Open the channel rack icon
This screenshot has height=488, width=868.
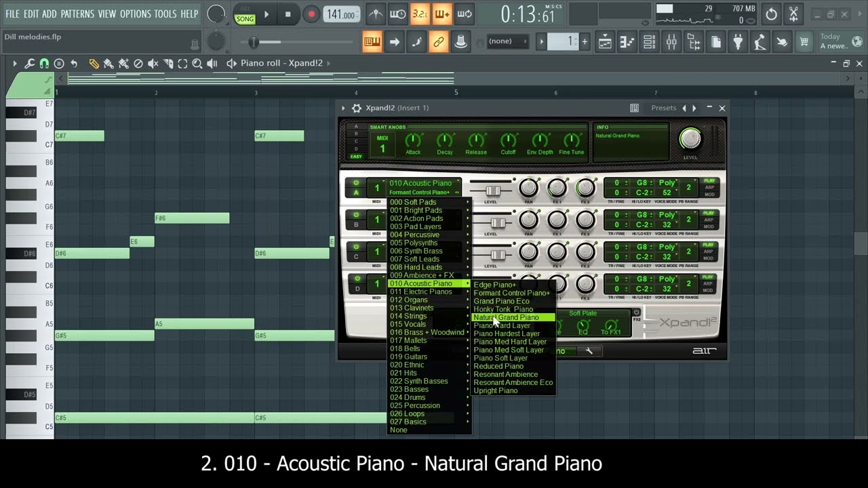[x=650, y=42]
